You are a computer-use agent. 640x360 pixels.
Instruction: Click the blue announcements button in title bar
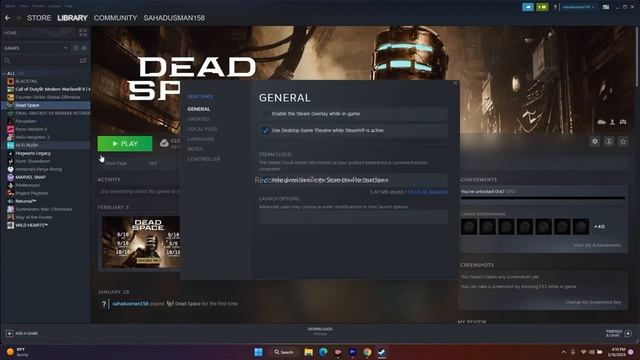tap(528, 7)
